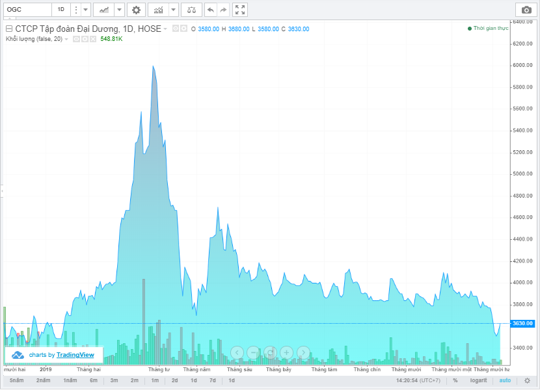Expand chart style dropdown arrow
This screenshot has height=392, width=540.
[x=119, y=10]
